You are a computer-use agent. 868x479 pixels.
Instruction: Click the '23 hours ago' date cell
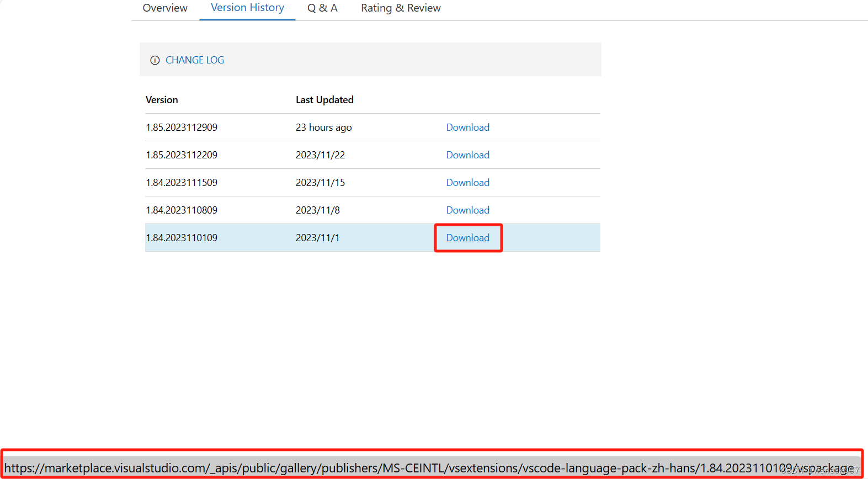point(323,127)
